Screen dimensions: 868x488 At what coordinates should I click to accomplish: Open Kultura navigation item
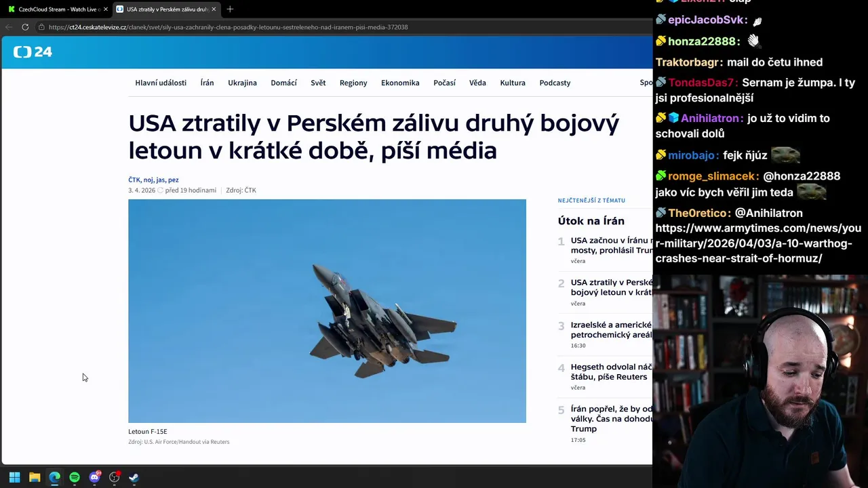(x=513, y=83)
